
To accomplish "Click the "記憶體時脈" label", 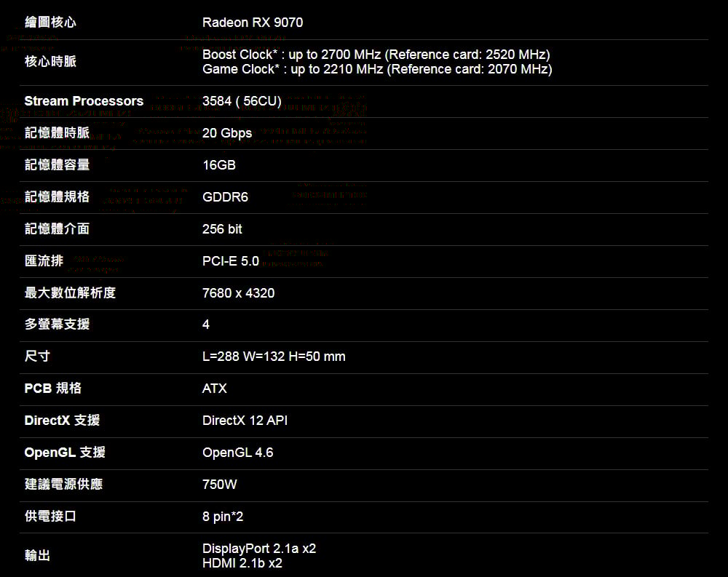I will pyautogui.click(x=57, y=132).
